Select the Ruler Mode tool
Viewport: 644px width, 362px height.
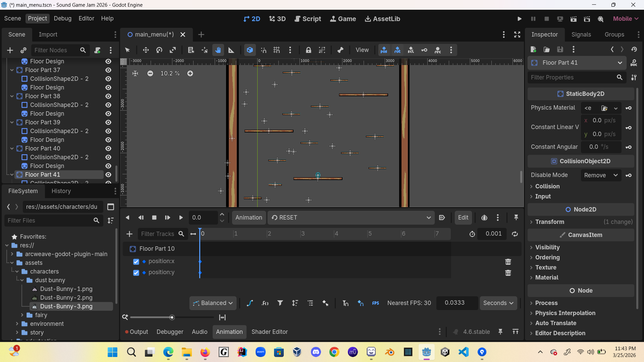pyautogui.click(x=231, y=50)
